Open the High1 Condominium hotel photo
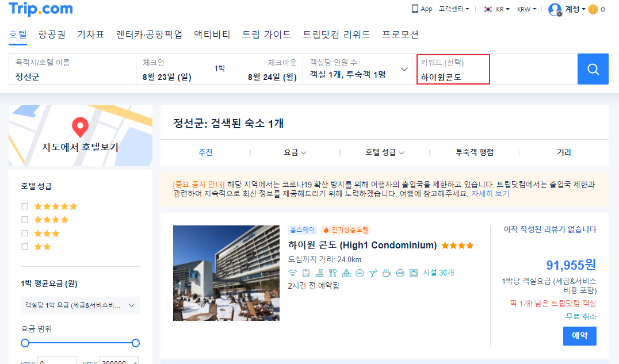This screenshot has height=364, width=619. [x=226, y=273]
